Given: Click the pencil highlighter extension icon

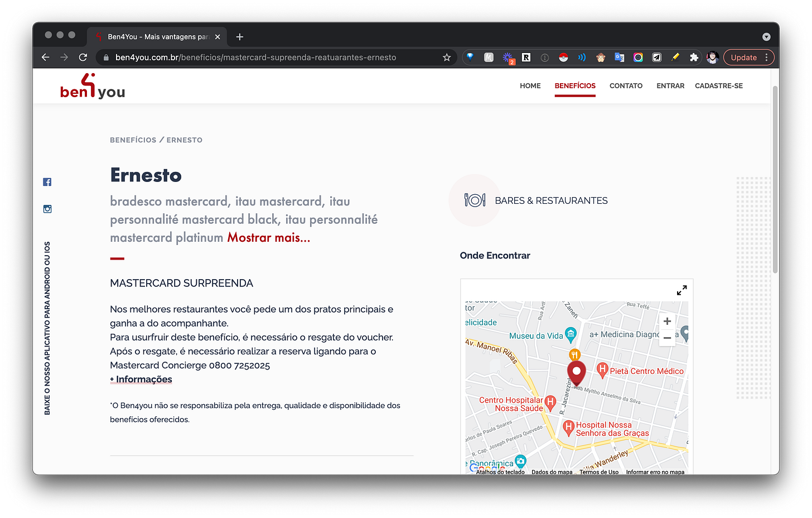Looking at the screenshot, I should point(675,57).
